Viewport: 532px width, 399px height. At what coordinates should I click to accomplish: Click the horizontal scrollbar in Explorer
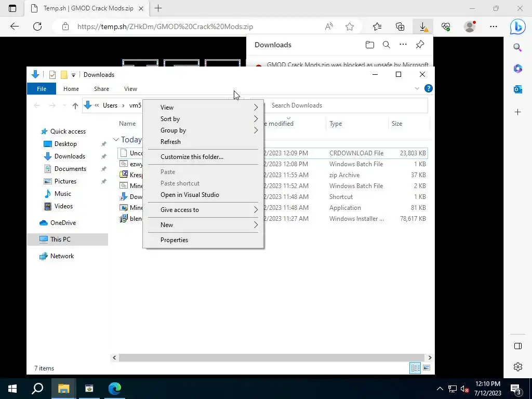coord(271,357)
